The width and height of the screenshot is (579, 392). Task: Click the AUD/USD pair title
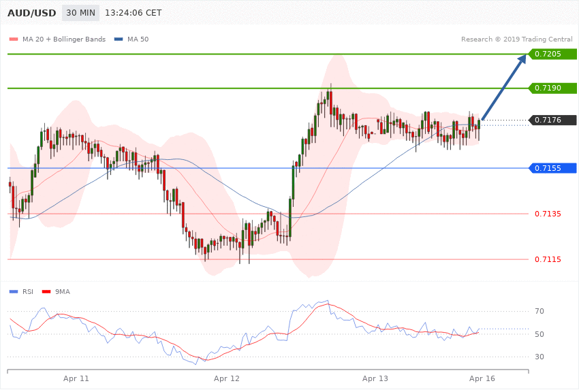click(x=32, y=13)
